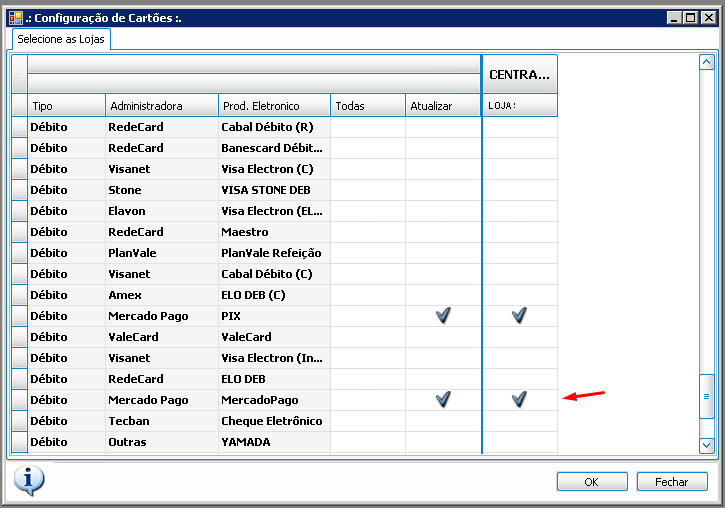Image resolution: width=725 pixels, height=508 pixels.
Task: Select the 'MercadoPago' product cell
Action: (274, 399)
